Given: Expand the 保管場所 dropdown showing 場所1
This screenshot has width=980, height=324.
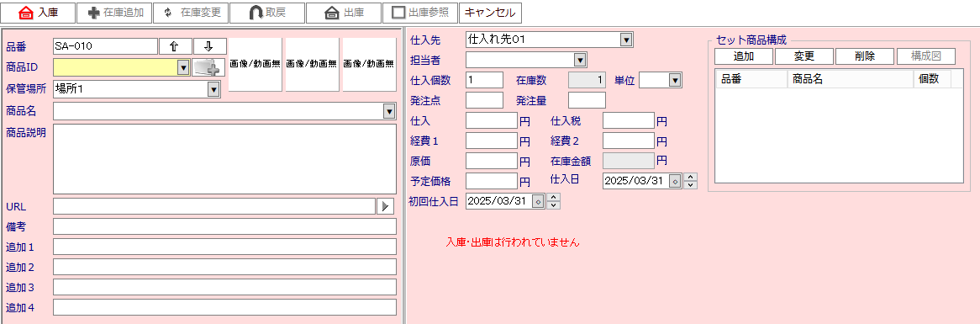Looking at the screenshot, I should tap(213, 89).
